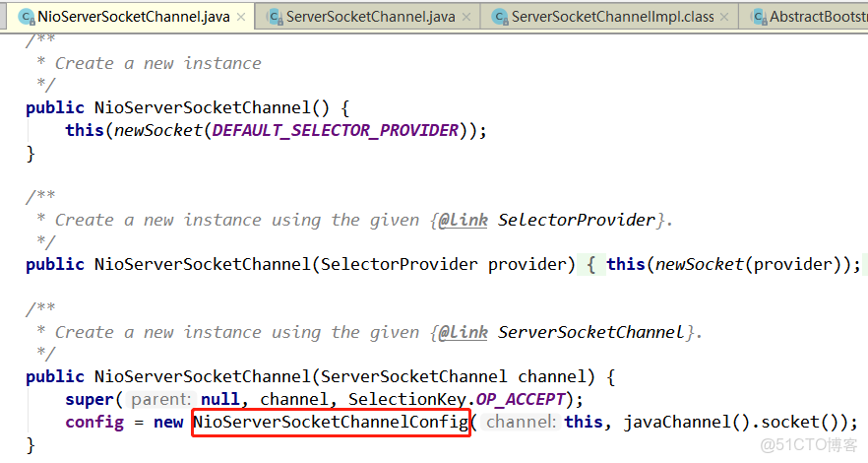Click the class icon on the ServerSocketChannelImpl.class tab

[x=500, y=17]
